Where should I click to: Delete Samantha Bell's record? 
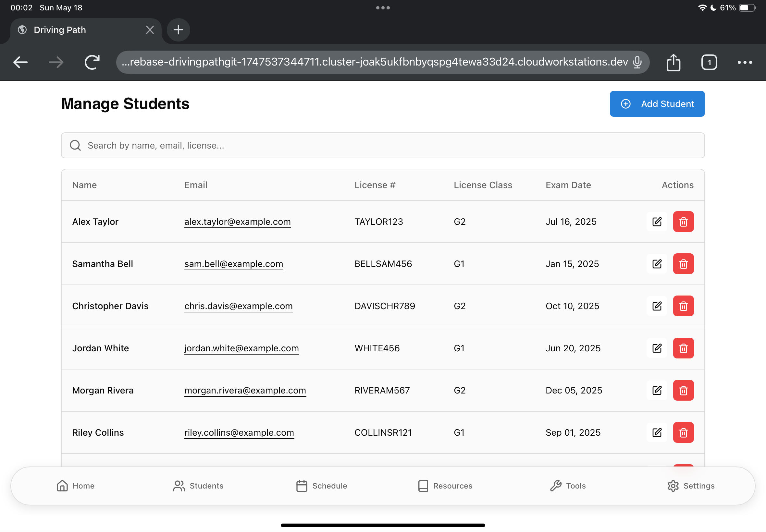683,264
